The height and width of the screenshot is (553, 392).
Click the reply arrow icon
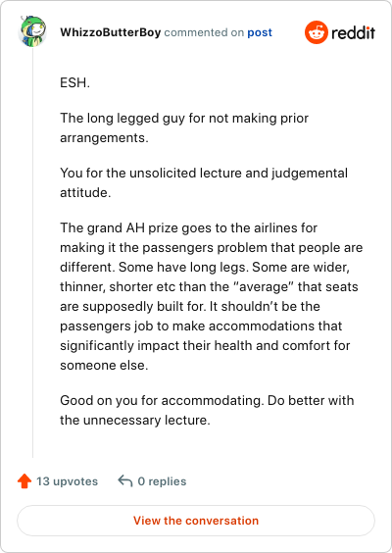125,480
